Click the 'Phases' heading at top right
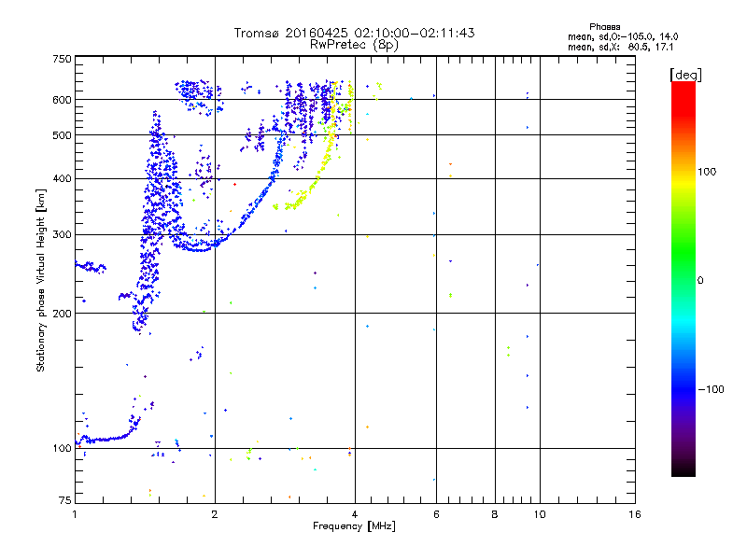747x560 pixels. 604,27
